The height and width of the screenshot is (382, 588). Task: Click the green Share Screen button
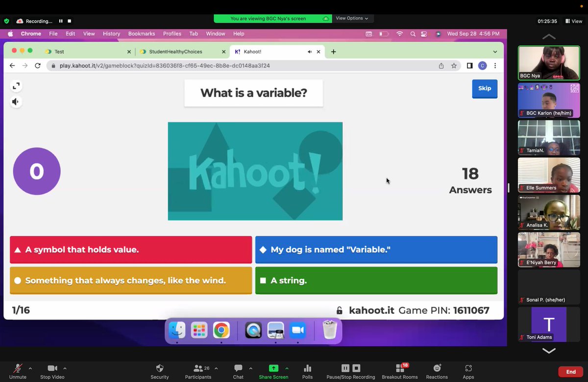point(273,372)
